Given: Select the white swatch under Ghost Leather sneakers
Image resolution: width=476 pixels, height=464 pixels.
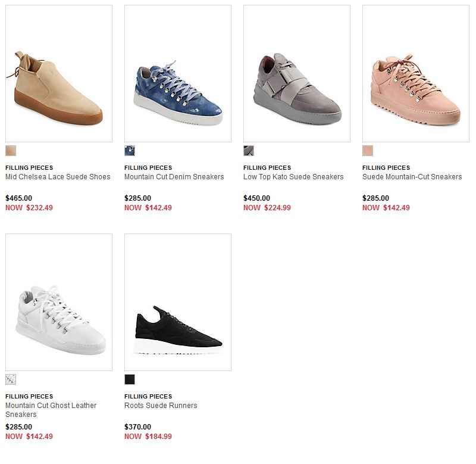Looking at the screenshot, I should click(x=11, y=379).
